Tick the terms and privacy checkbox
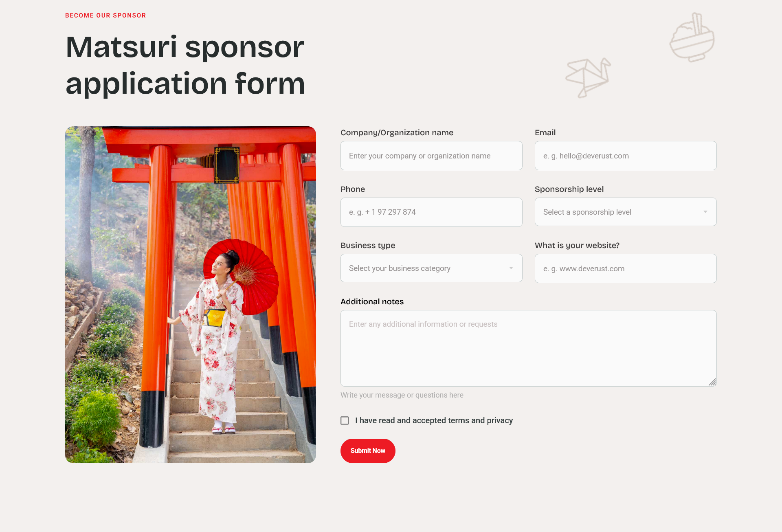The width and height of the screenshot is (782, 532). coord(345,420)
